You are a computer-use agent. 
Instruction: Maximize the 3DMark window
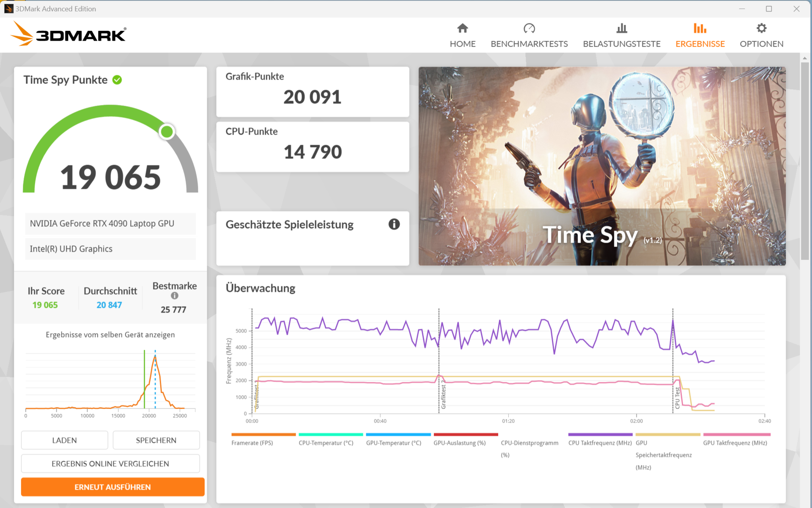(x=769, y=8)
